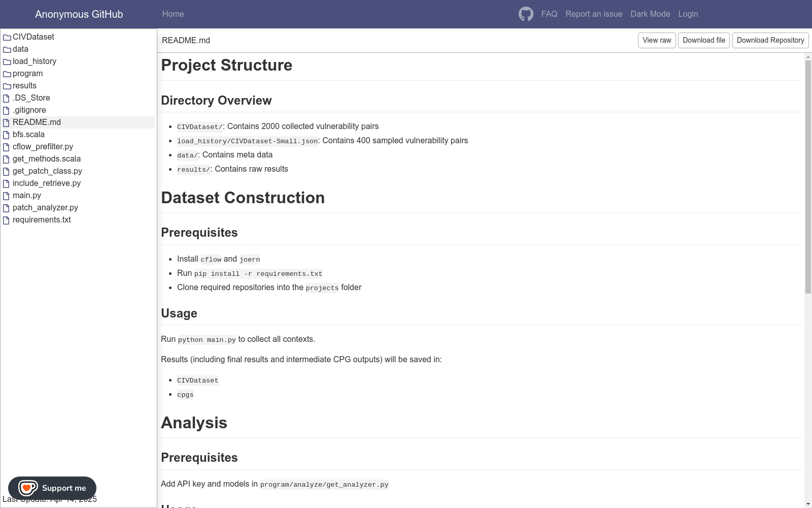Click the bfs.scala file icon
Viewport: 812px width, 508px height.
7,135
